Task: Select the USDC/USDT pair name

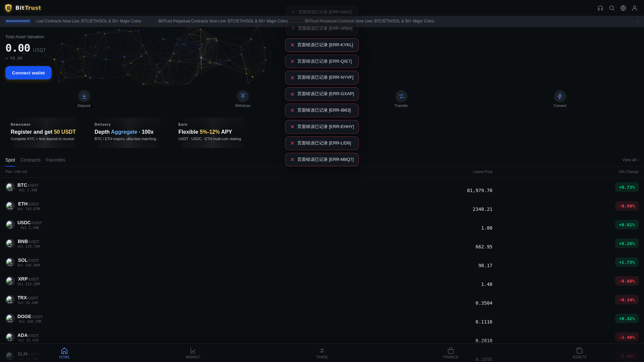Action: click(30, 223)
